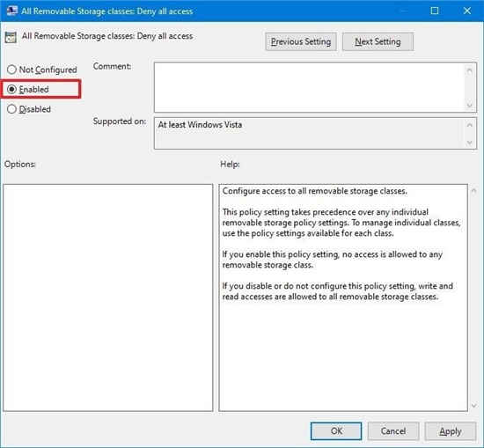Viewport: 484px width, 448px height.
Task: Confirm changes with the OK button
Action: coord(336,431)
